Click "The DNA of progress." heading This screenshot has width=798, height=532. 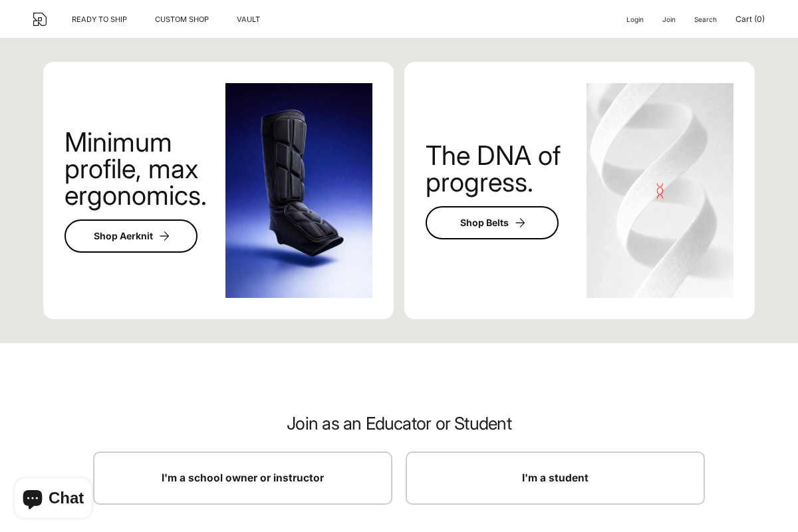coord(493,169)
